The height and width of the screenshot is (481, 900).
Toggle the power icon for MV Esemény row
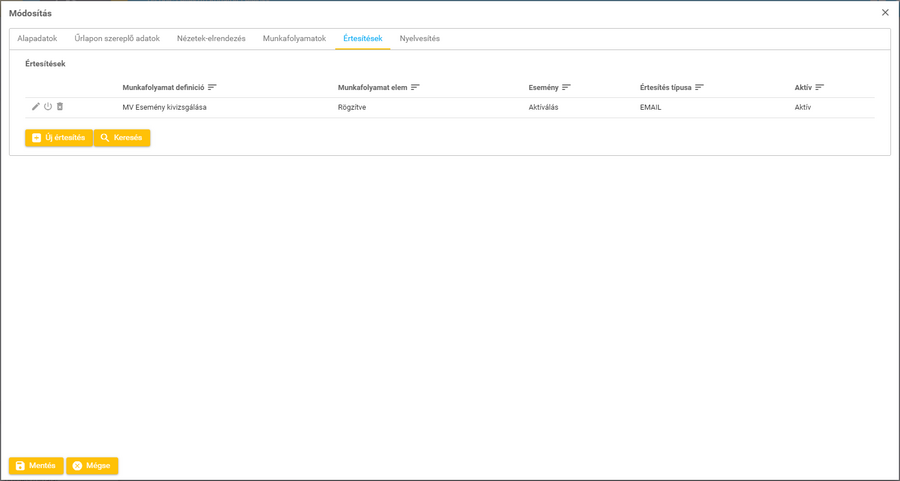[x=48, y=107]
